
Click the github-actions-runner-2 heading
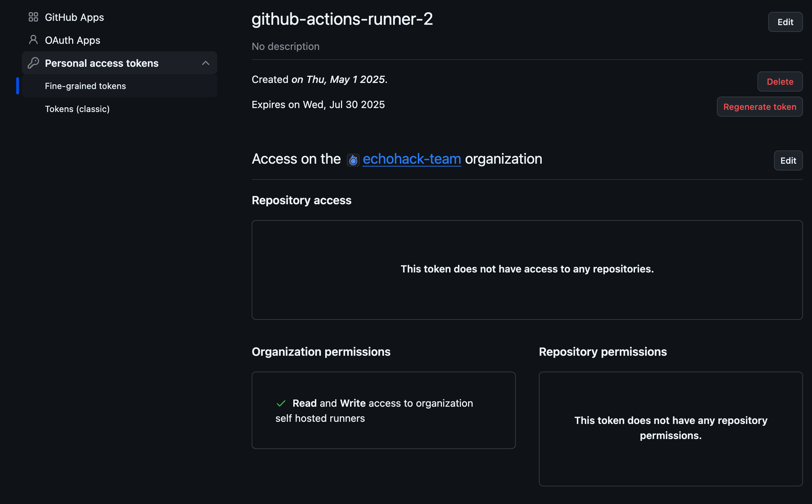(342, 19)
